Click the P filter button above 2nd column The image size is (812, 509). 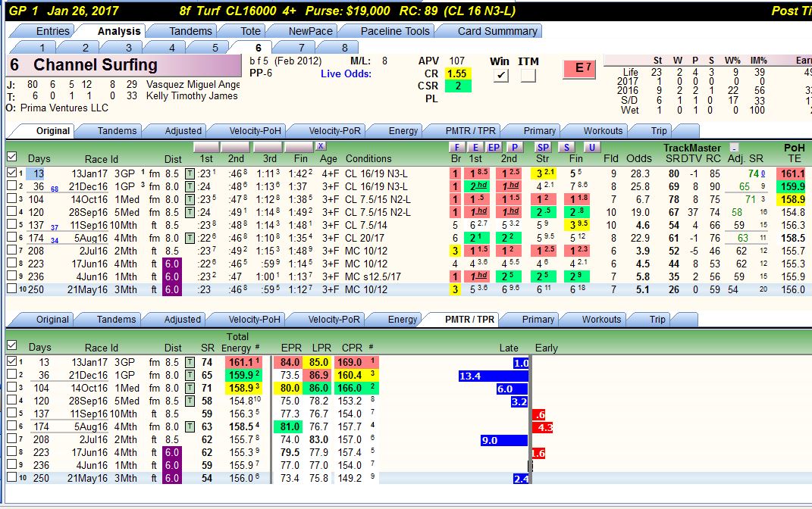pyautogui.click(x=514, y=147)
